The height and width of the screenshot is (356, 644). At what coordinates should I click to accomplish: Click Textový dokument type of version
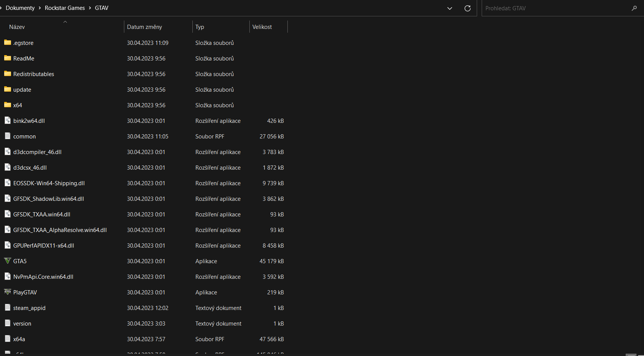point(218,324)
